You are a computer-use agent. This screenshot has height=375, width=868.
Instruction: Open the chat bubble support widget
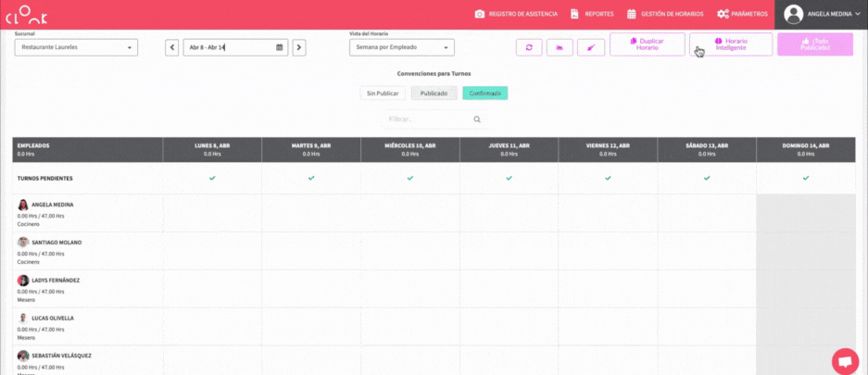pos(845,361)
